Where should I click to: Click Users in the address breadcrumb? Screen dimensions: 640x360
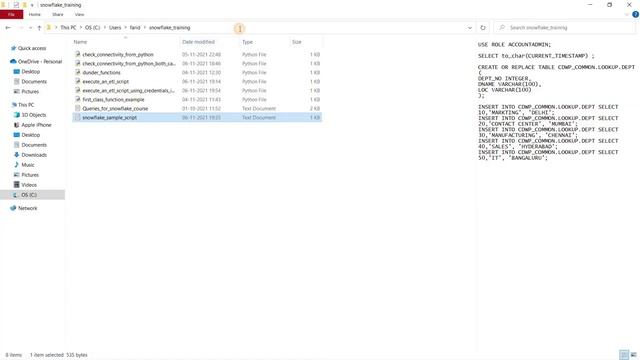pos(115,28)
